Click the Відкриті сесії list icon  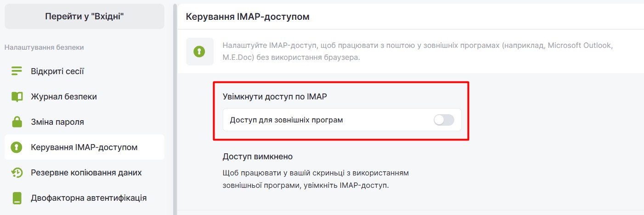(17, 71)
